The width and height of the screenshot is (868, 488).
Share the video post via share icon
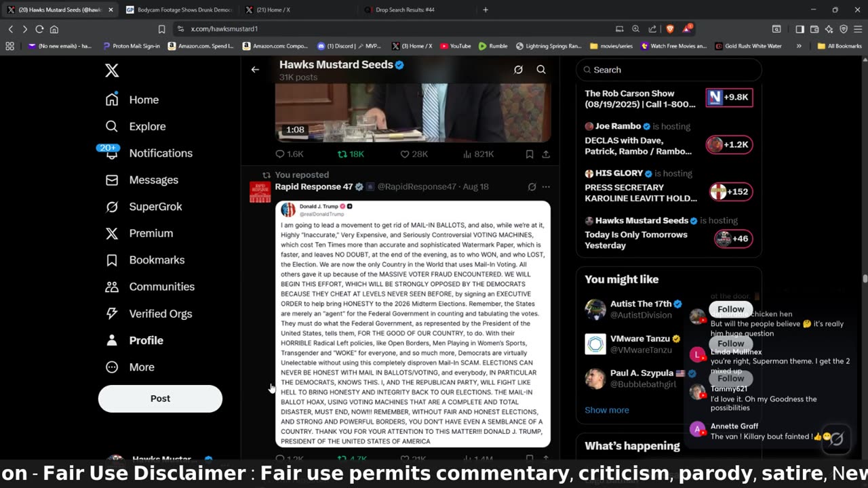pyautogui.click(x=546, y=154)
